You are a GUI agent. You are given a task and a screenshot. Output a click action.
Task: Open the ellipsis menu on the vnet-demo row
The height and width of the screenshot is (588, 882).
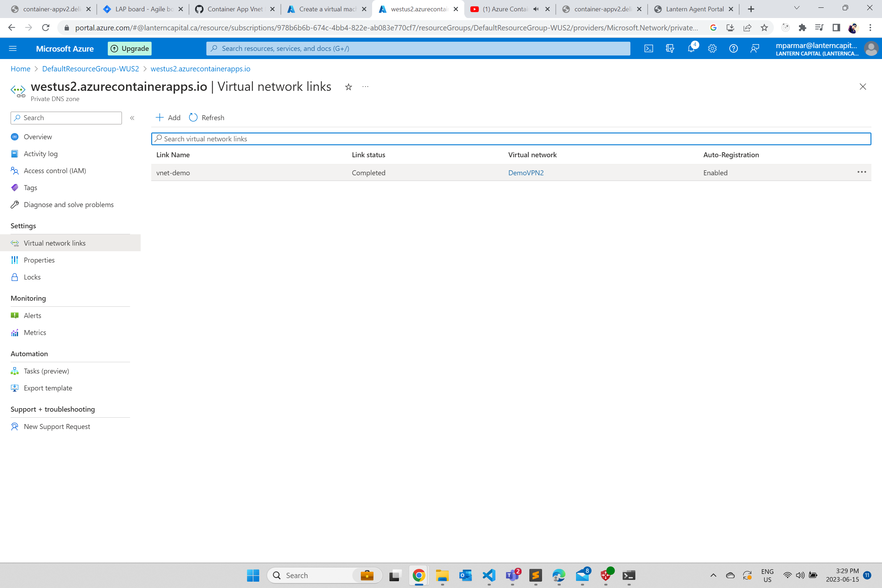point(862,172)
